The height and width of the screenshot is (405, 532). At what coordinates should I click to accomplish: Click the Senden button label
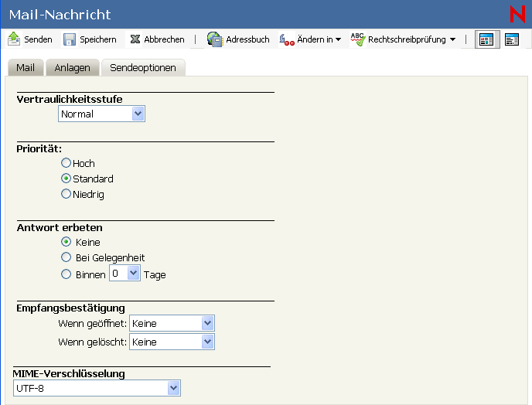point(38,39)
